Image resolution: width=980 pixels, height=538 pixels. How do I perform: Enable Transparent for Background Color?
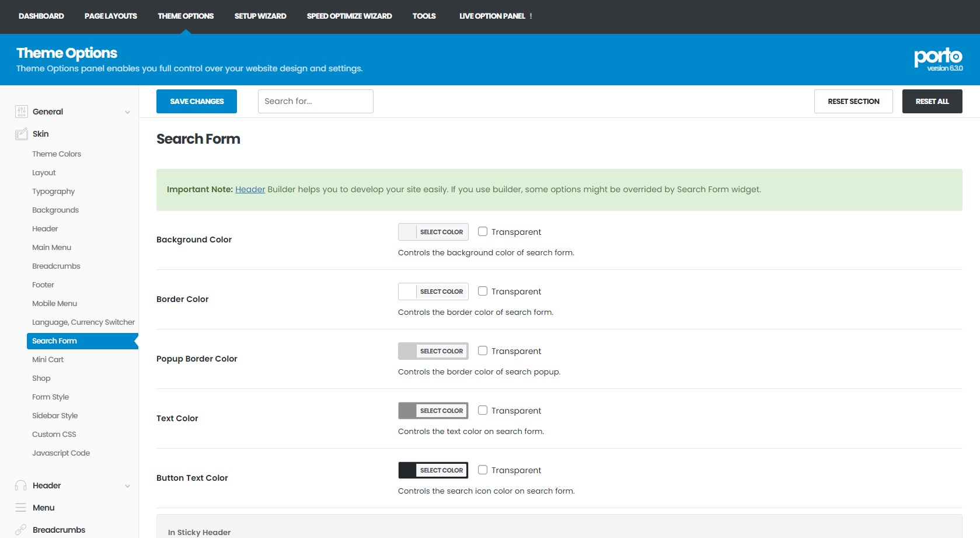(x=483, y=232)
